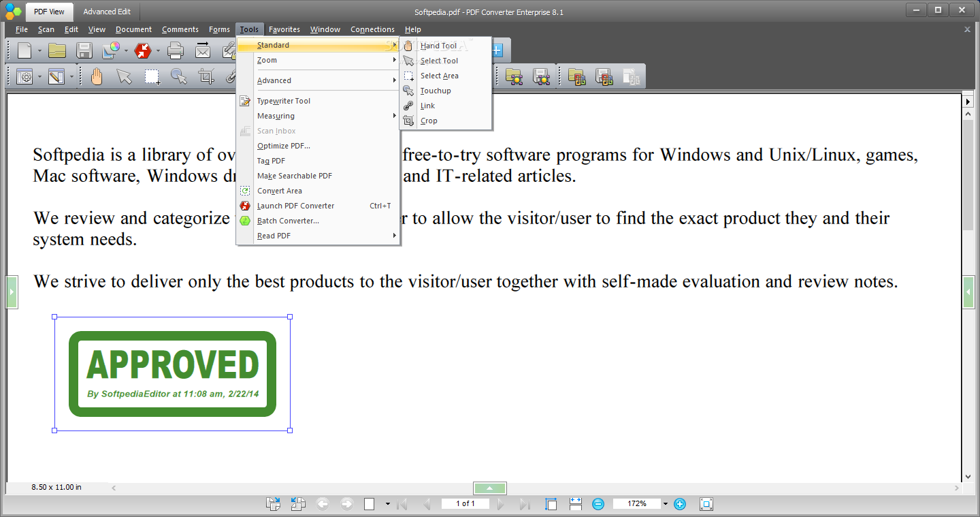Click the floppy disk with colored grid icon
Image resolution: width=980 pixels, height=517 pixels.
[604, 76]
